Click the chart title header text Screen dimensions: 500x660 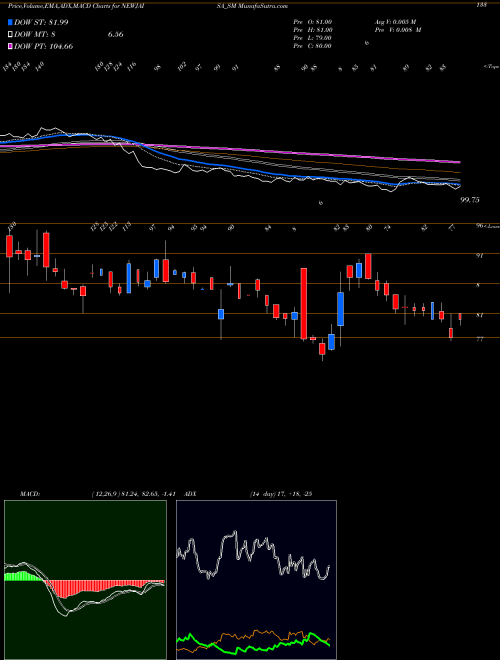(x=148, y=6)
